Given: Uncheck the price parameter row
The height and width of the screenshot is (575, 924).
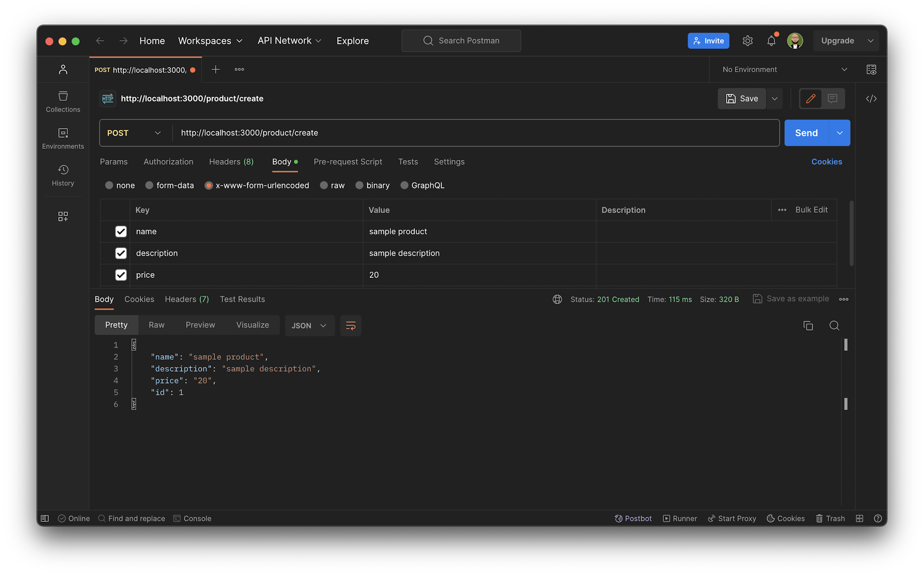Looking at the screenshot, I should pos(121,275).
